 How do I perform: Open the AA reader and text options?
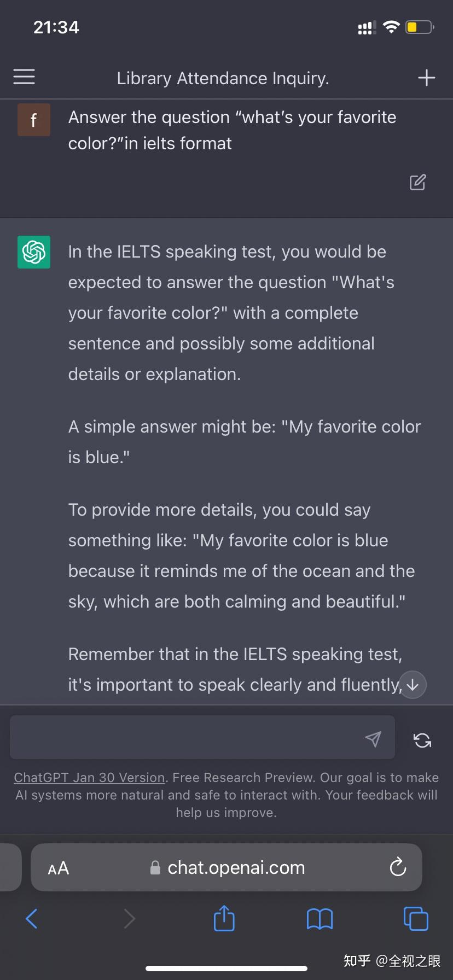tap(59, 868)
